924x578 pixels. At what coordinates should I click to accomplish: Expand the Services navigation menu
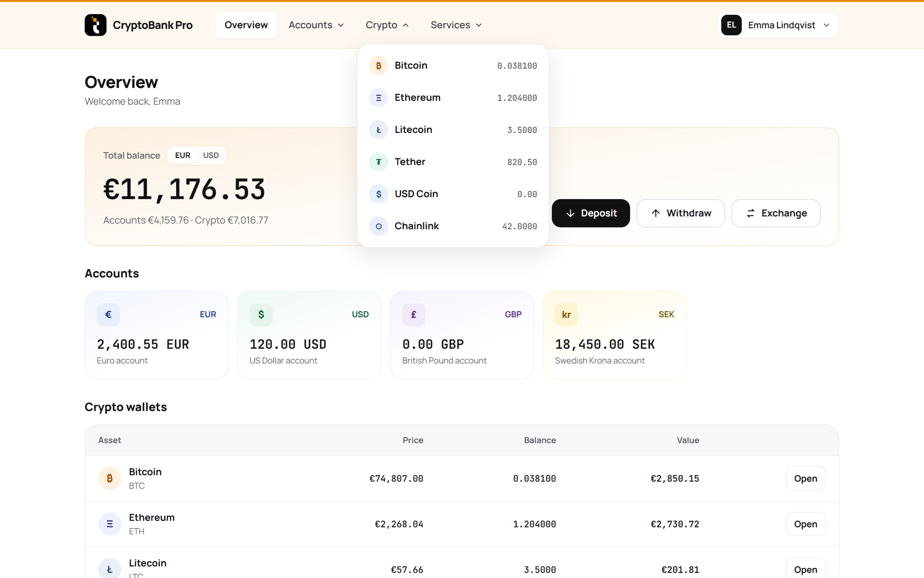(456, 25)
